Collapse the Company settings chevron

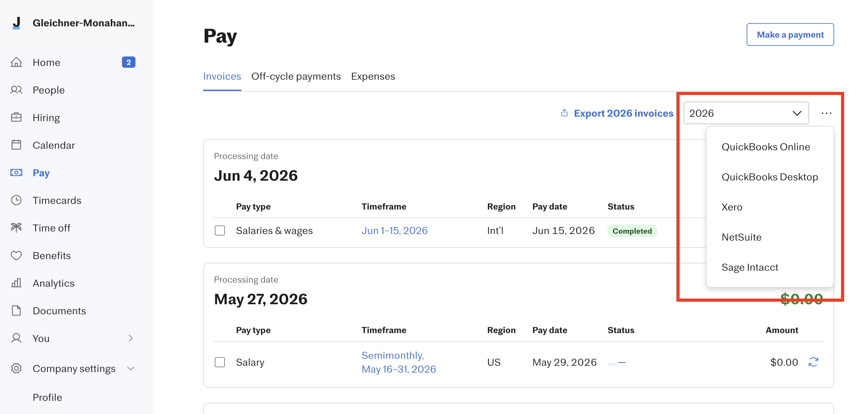click(131, 369)
